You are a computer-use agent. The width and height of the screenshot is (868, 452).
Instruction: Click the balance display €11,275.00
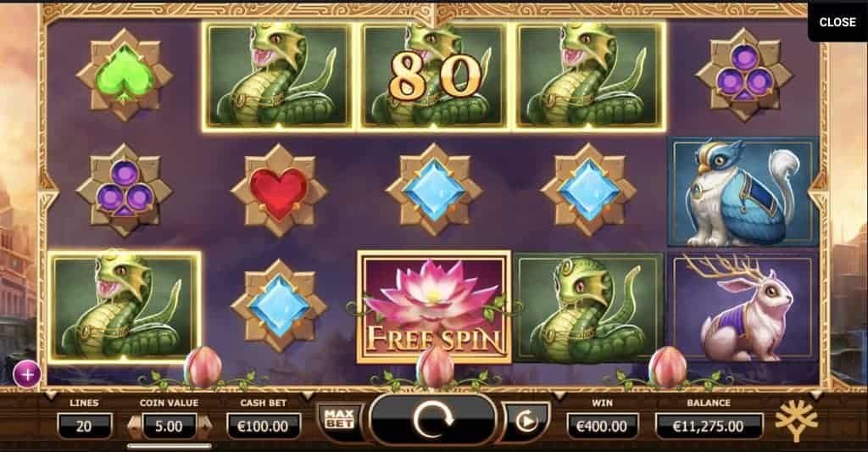(x=709, y=426)
